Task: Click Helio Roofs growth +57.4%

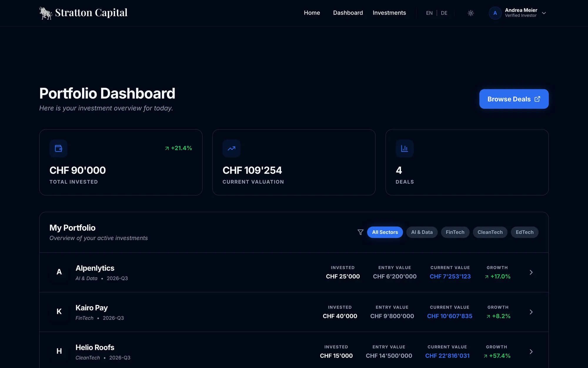Action: tap(497, 356)
